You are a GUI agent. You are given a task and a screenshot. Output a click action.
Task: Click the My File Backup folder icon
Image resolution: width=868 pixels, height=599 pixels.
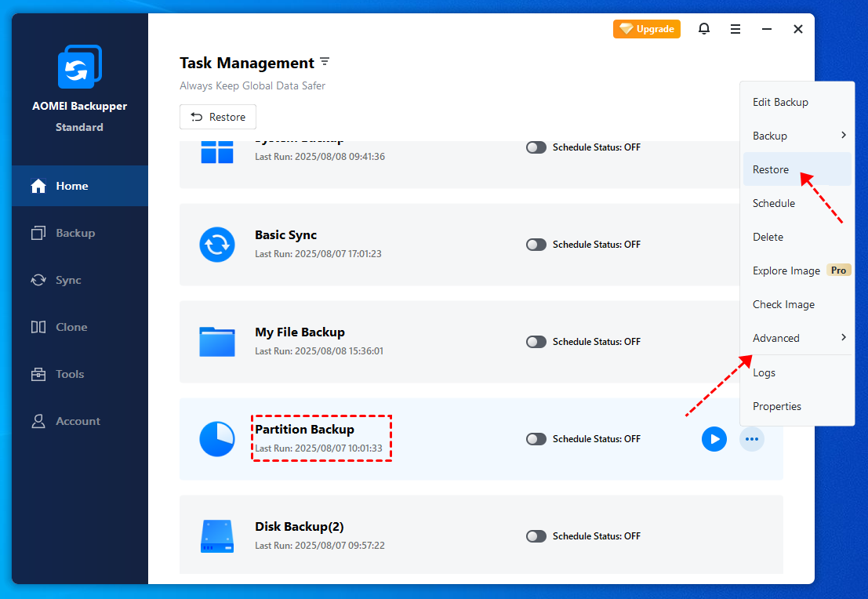(217, 342)
